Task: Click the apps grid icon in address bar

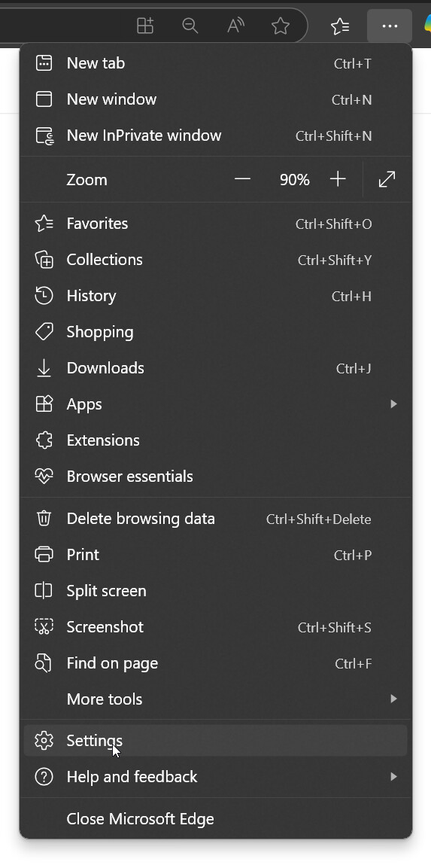Action: click(x=145, y=26)
